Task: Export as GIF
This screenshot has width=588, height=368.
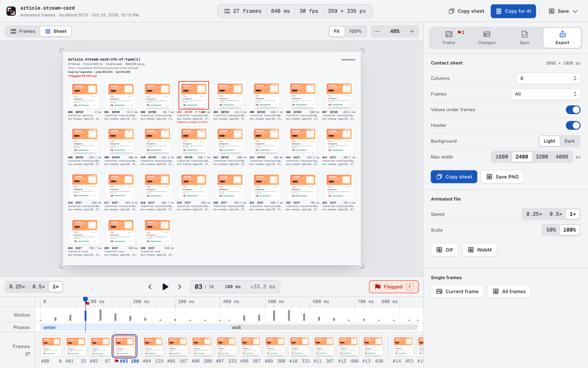Action: [444, 250]
